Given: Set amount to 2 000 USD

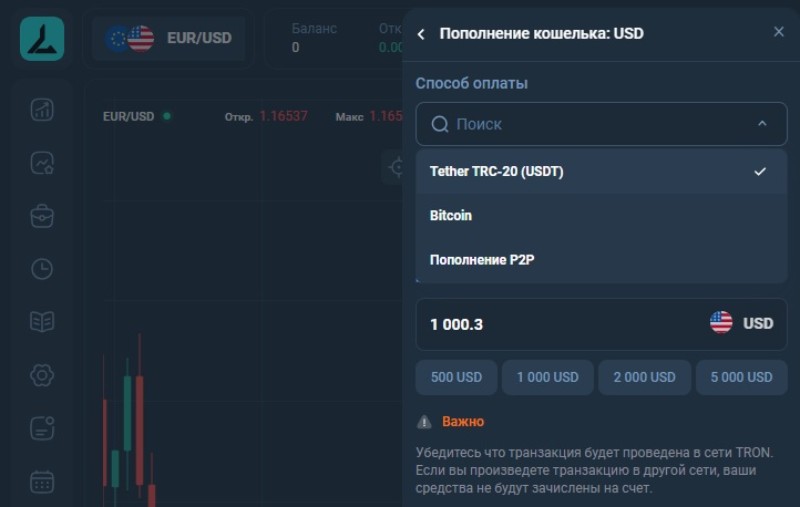Looking at the screenshot, I should click(644, 377).
